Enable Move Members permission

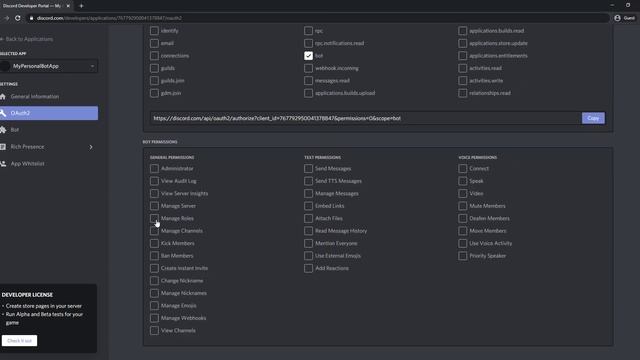tap(462, 231)
